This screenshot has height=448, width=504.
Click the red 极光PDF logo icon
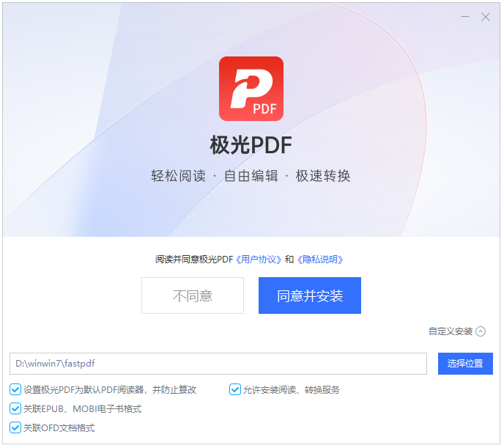pos(251,89)
